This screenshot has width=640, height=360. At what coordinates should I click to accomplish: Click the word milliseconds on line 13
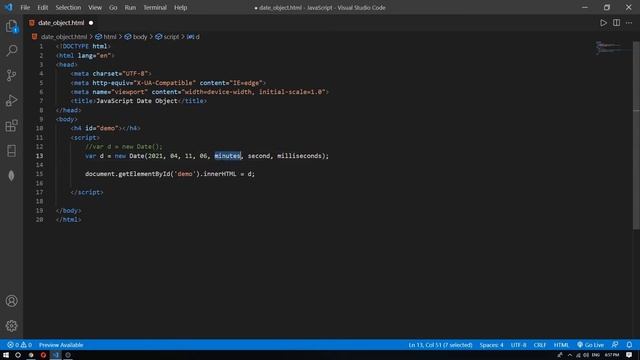[299, 156]
